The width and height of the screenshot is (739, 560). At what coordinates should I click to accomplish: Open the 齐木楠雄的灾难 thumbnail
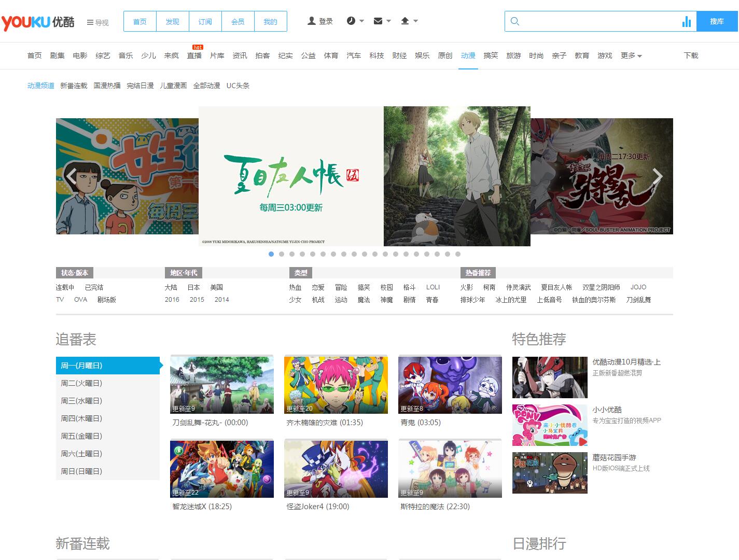336,385
